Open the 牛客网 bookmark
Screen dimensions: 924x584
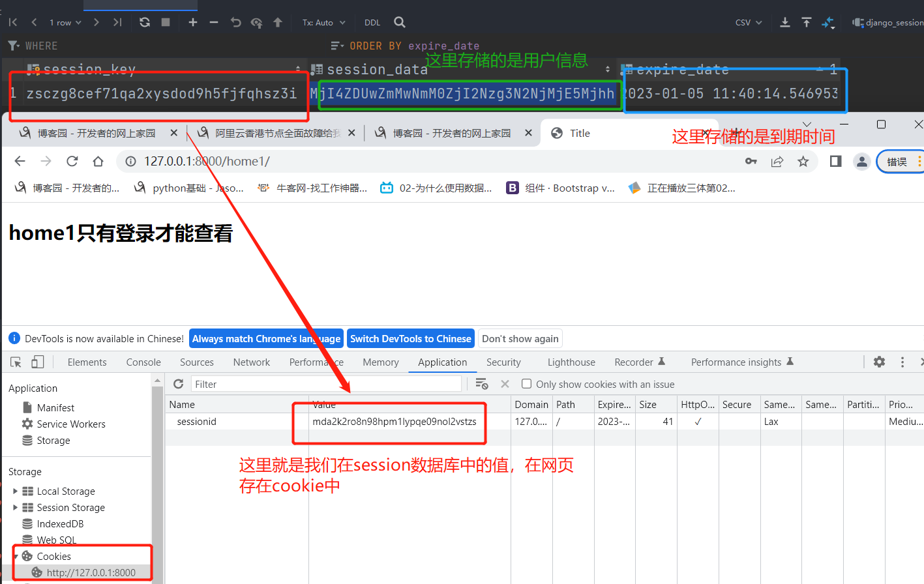click(312, 188)
